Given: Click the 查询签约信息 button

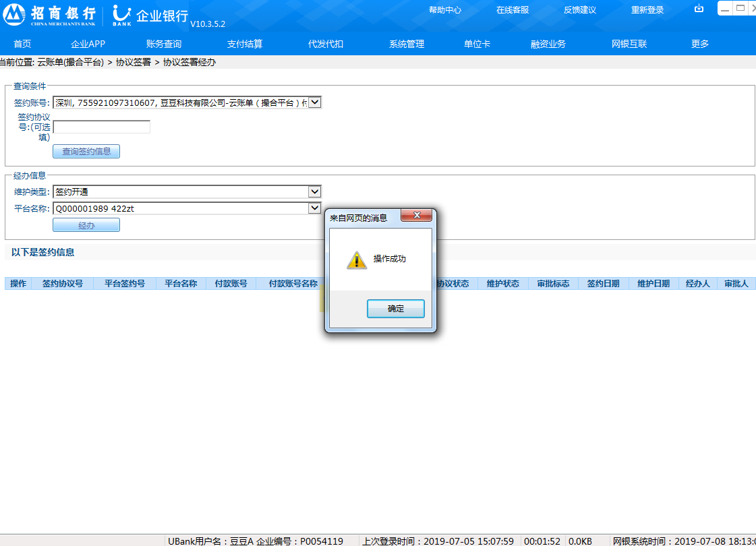Looking at the screenshot, I should tap(86, 152).
